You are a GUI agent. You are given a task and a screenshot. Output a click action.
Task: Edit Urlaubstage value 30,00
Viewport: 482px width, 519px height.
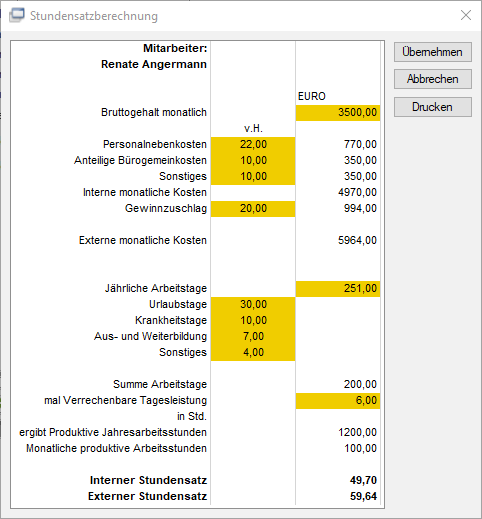click(x=253, y=304)
